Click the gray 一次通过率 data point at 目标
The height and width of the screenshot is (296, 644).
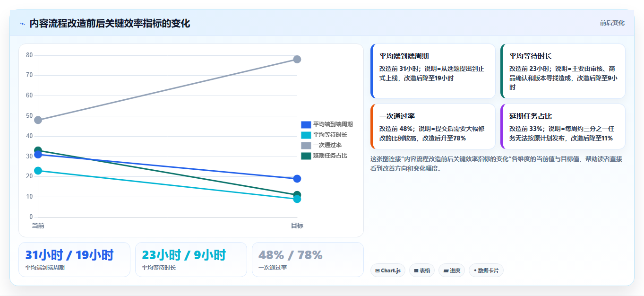pos(297,59)
